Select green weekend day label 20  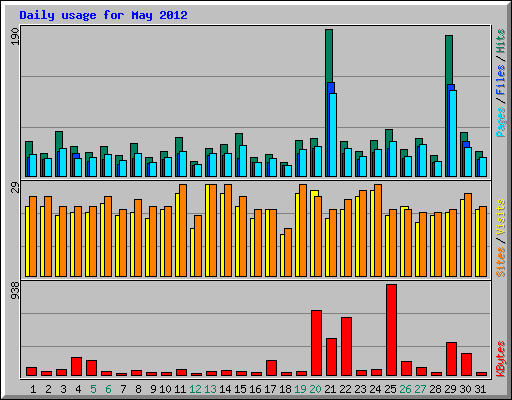click(x=315, y=389)
